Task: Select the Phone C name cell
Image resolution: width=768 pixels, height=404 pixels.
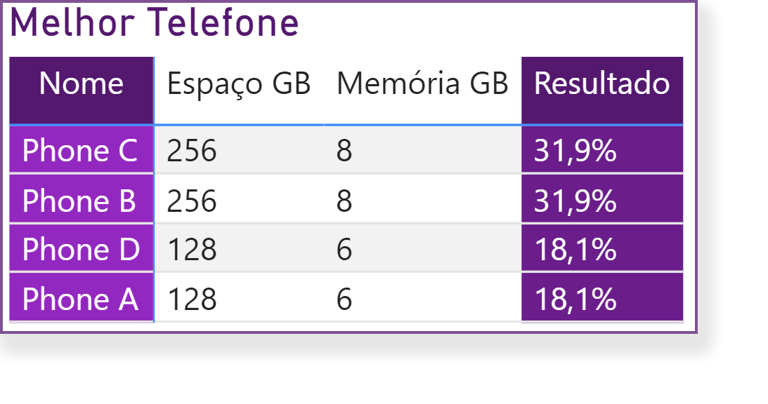Action: coord(80,151)
